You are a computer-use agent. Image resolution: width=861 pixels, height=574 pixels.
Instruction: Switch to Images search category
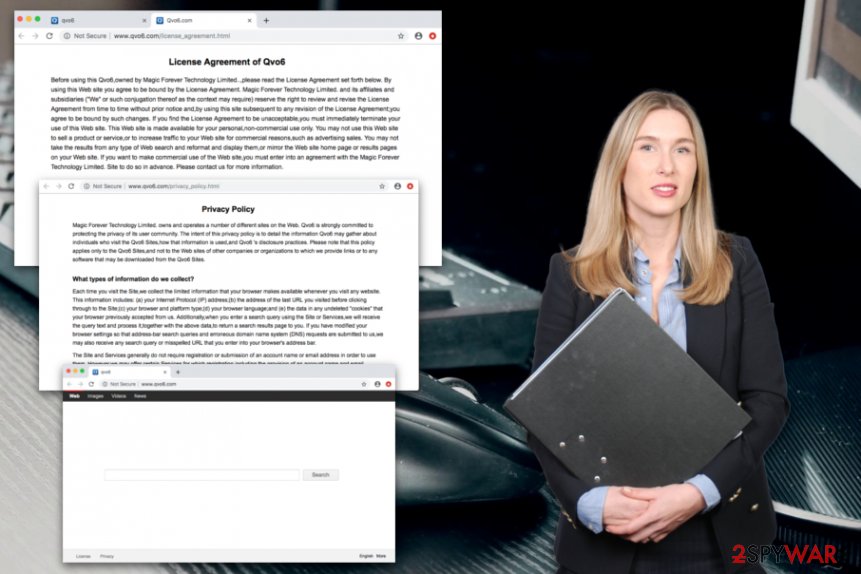[96, 396]
